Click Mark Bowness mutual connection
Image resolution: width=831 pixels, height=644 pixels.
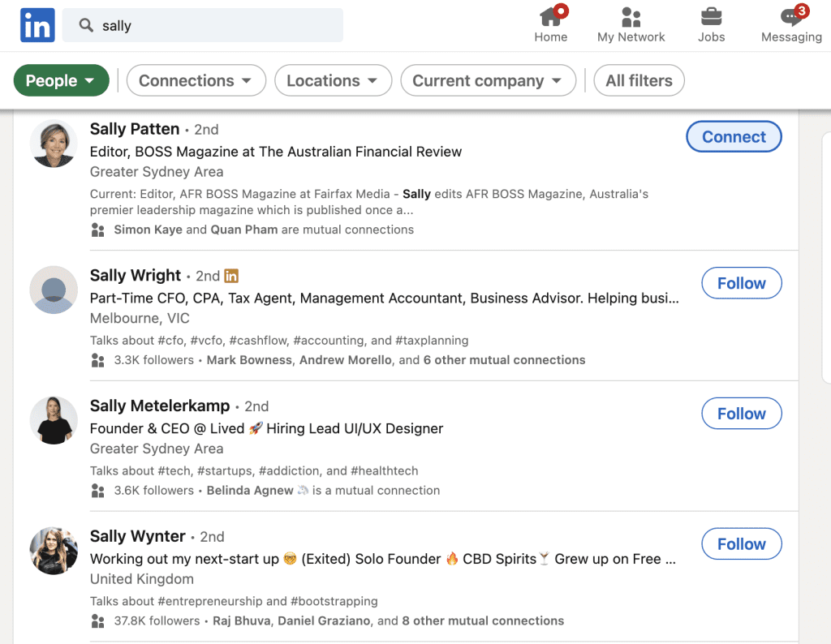click(x=249, y=360)
